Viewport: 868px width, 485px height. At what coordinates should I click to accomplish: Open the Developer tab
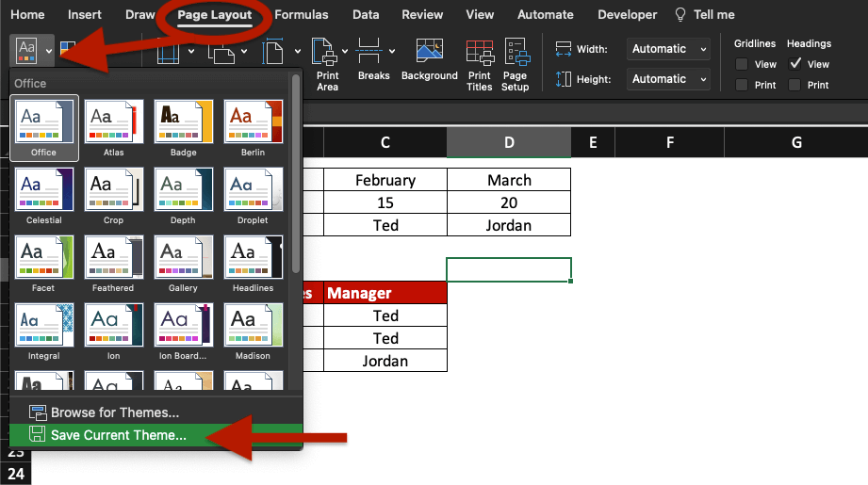click(x=627, y=15)
